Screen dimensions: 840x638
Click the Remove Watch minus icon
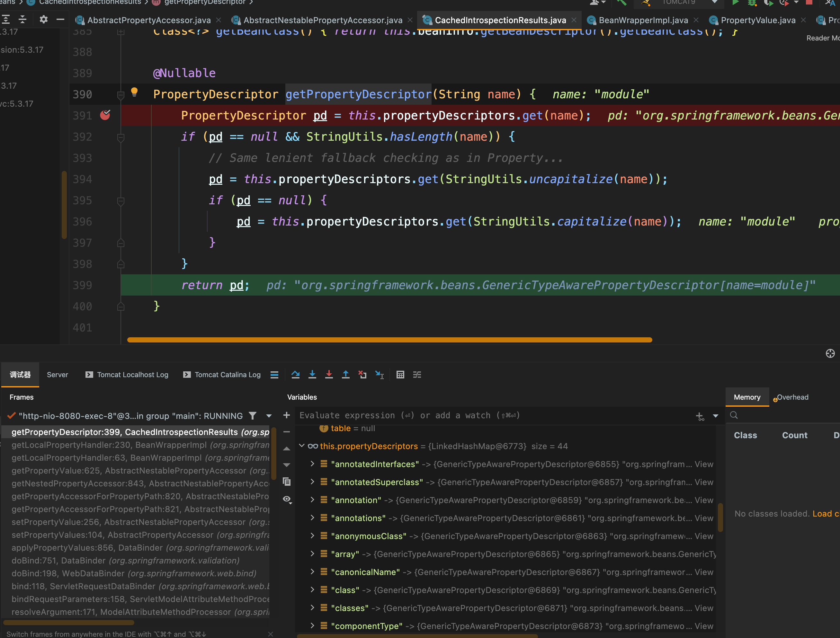pos(286,432)
